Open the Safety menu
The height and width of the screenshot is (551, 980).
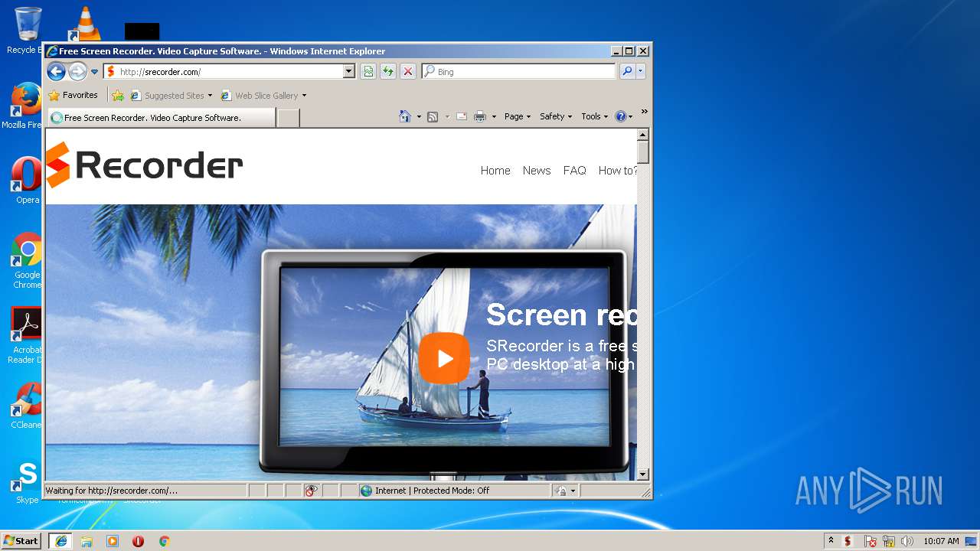556,116
